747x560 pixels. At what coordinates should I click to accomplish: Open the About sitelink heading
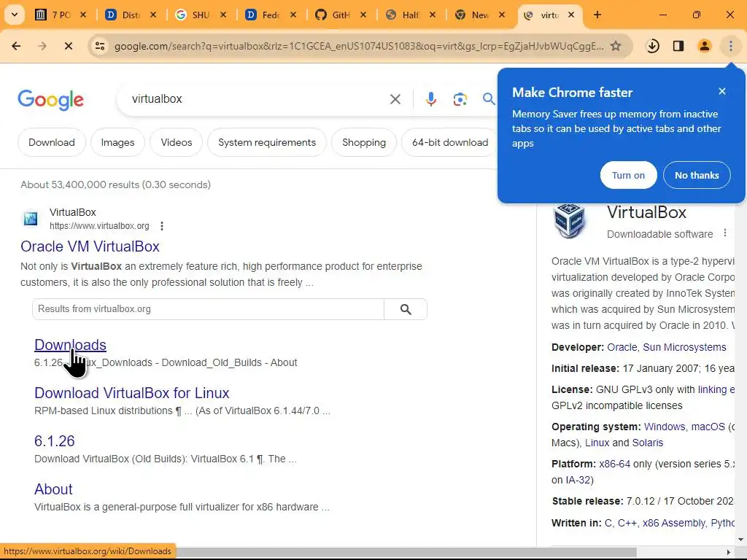(x=53, y=489)
